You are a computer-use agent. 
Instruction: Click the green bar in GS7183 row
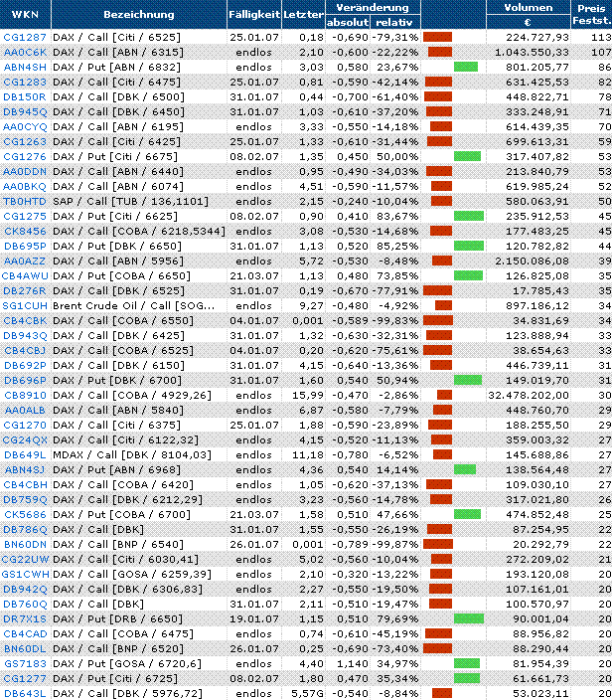tap(467, 664)
